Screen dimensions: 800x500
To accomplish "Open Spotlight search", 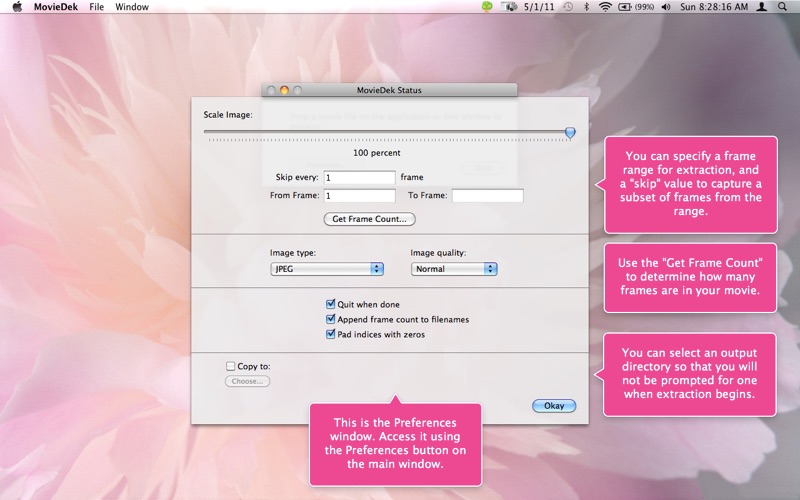I will tap(782, 7).
